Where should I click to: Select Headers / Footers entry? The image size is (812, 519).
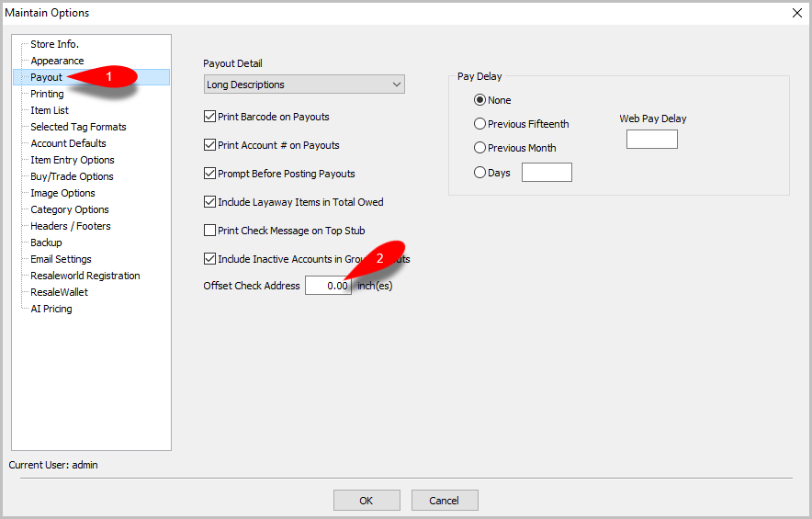pyautogui.click(x=71, y=226)
